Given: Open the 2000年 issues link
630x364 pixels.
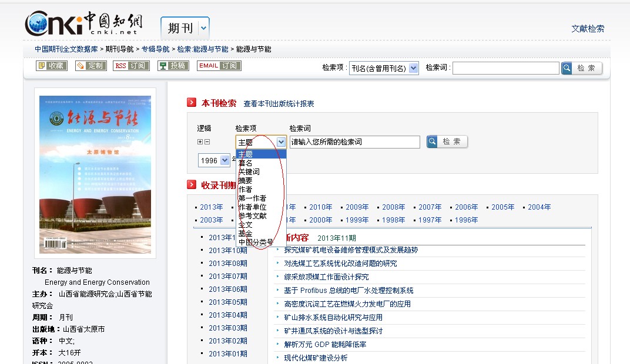Looking at the screenshot, I should point(321,220).
